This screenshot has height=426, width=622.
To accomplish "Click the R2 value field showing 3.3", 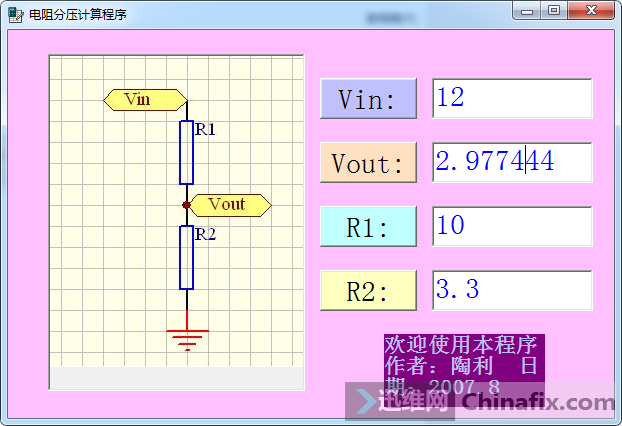I will [x=512, y=290].
